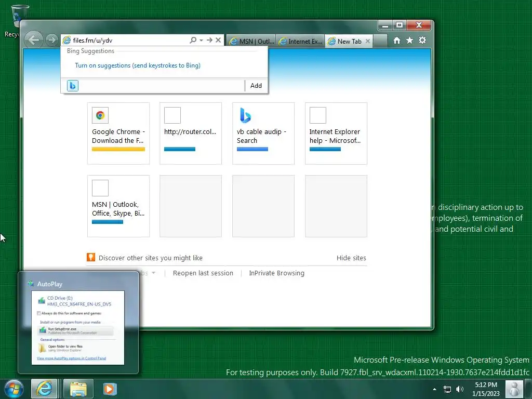Open the address bar autocomplete dropdown arrow
The width and height of the screenshot is (532, 399).
point(201,40)
